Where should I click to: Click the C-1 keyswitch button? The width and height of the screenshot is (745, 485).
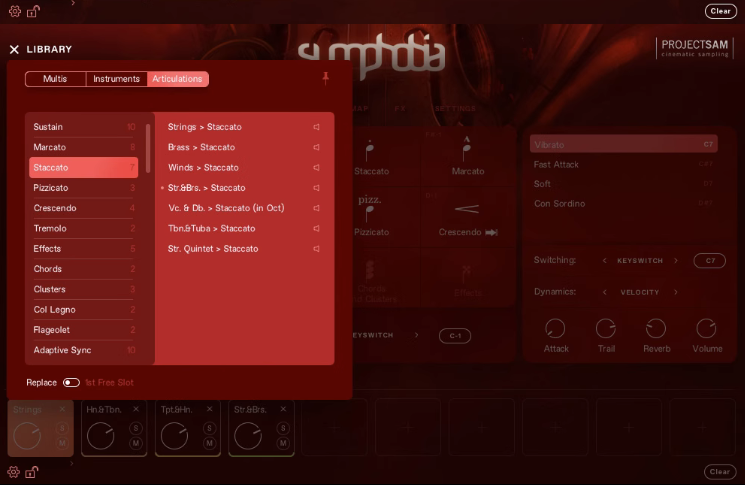point(455,336)
